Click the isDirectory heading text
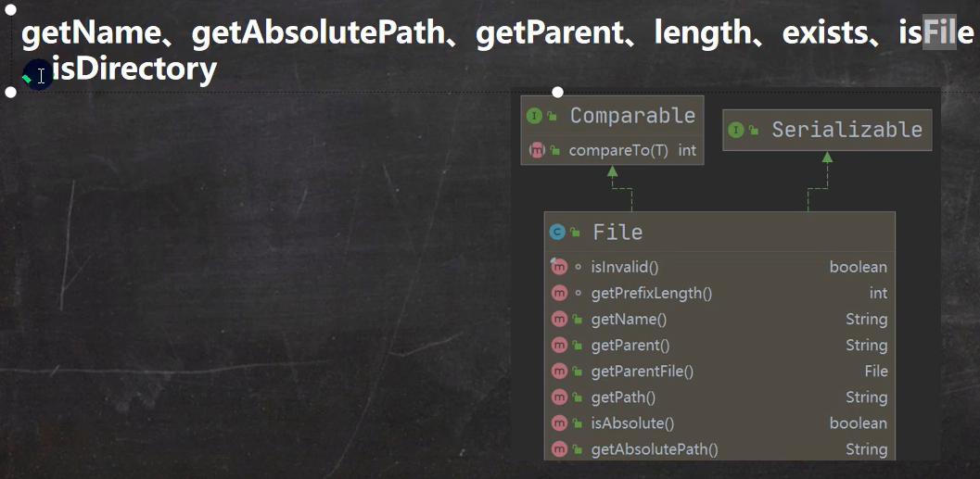The width and height of the screenshot is (980, 479). (x=134, y=68)
